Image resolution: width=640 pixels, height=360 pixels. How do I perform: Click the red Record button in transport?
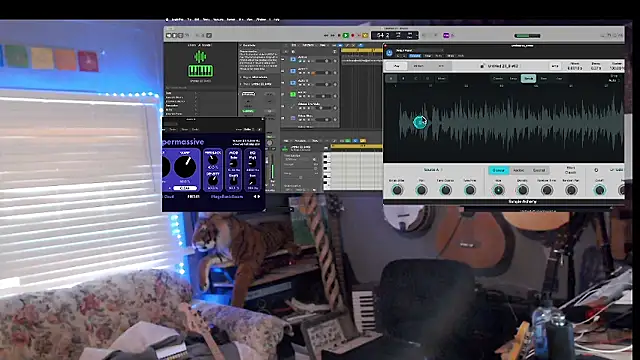click(353, 36)
